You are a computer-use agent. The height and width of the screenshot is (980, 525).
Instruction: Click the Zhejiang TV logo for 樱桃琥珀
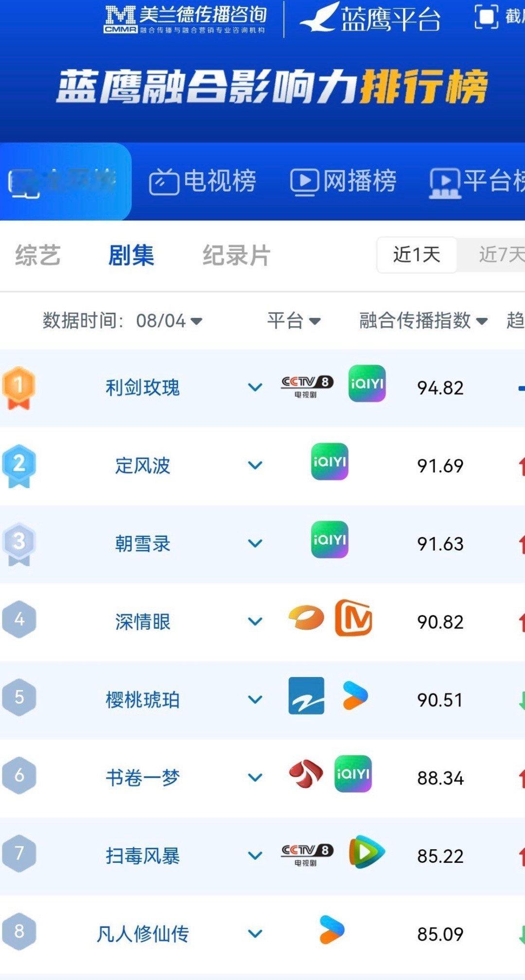(306, 695)
